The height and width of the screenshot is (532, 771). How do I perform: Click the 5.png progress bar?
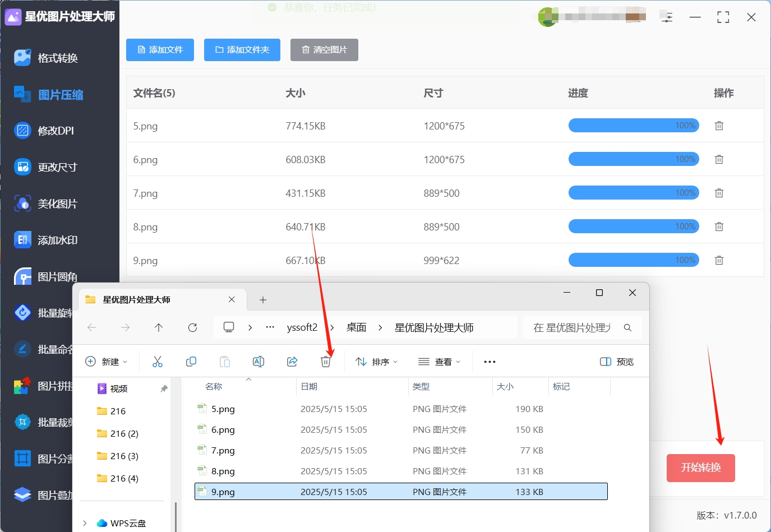[x=634, y=126]
